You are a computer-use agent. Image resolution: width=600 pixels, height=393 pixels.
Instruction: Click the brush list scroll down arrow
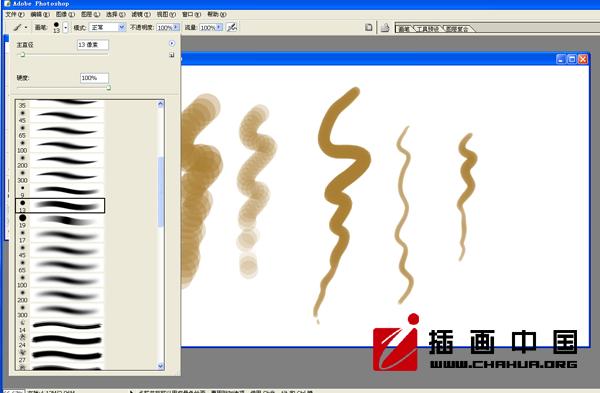pyautogui.click(x=161, y=366)
